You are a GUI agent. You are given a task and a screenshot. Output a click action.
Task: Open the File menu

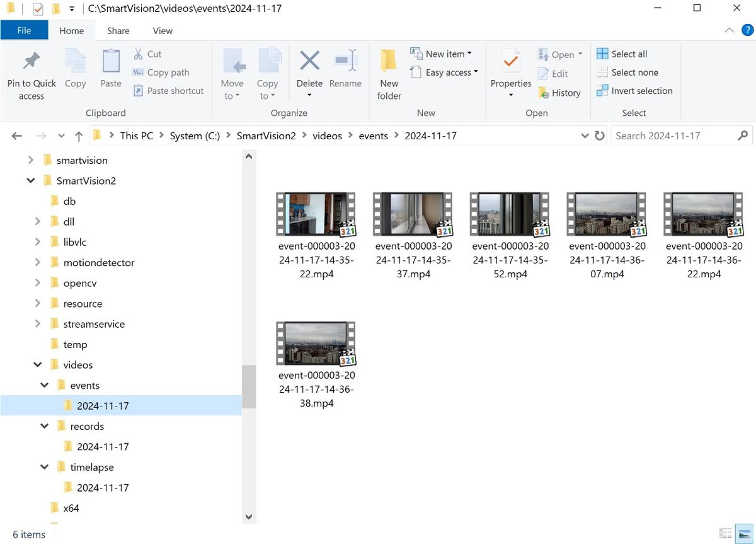[x=24, y=30]
